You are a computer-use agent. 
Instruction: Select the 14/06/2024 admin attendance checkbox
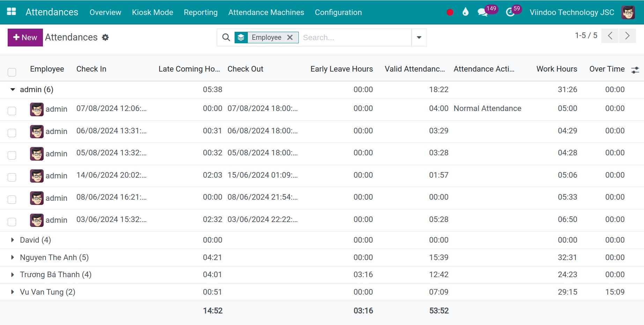(12, 177)
